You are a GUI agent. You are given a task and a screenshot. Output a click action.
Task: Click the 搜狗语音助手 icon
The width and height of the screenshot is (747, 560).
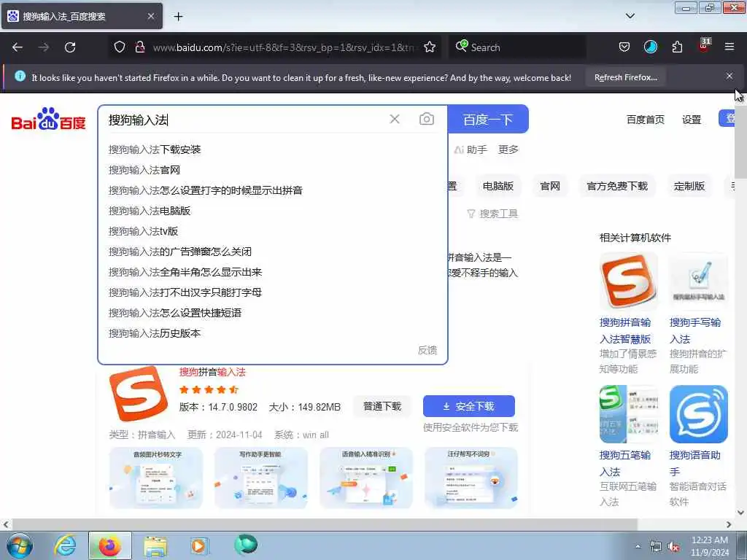click(698, 414)
